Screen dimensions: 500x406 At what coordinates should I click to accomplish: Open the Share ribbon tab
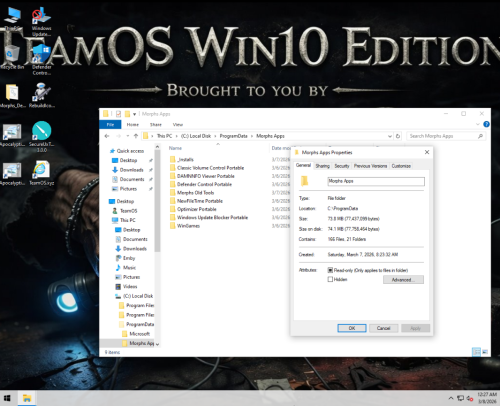pos(156,124)
